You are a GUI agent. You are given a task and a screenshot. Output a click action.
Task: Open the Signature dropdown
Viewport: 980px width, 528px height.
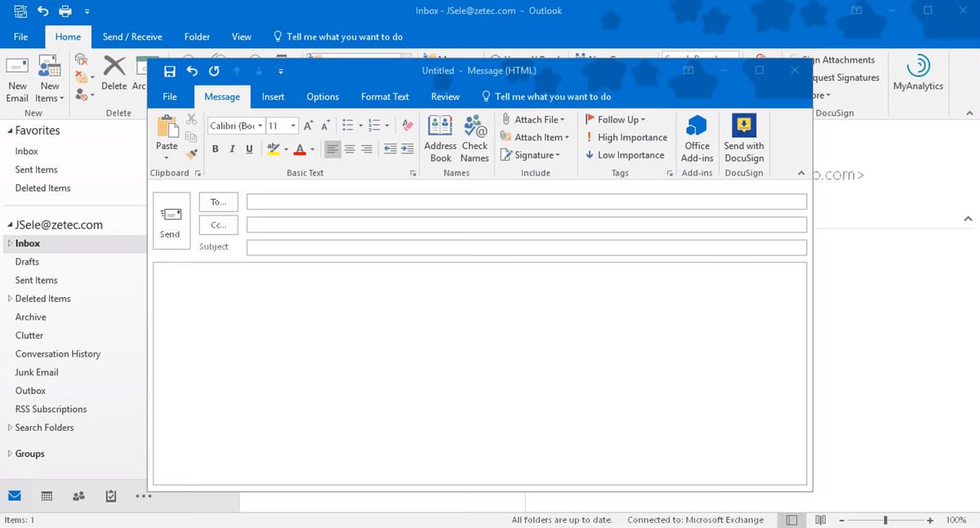[531, 155]
